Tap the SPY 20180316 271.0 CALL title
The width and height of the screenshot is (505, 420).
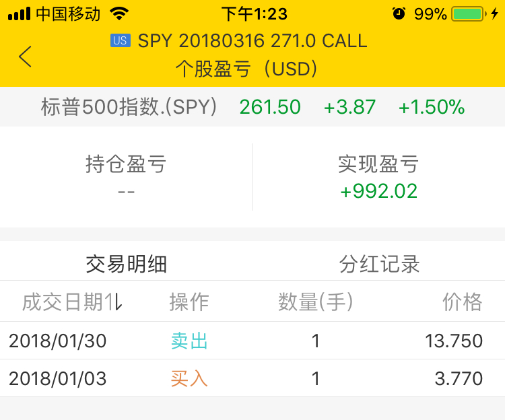(x=252, y=41)
